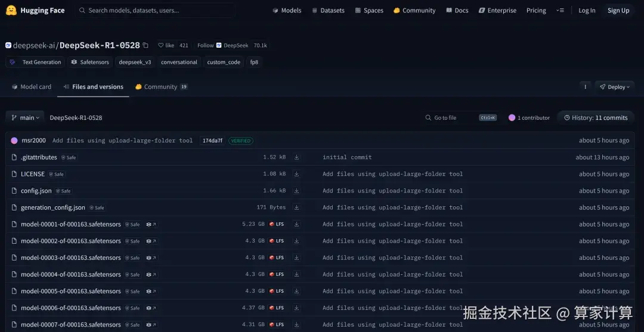Download model-00001-of-000163.safetensors via download icon
The image size is (644, 332).
(x=296, y=224)
